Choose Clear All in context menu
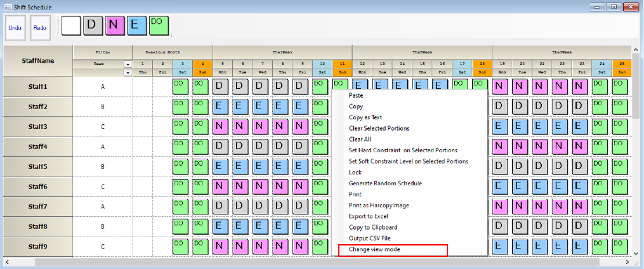The height and width of the screenshot is (269, 644). coord(360,139)
